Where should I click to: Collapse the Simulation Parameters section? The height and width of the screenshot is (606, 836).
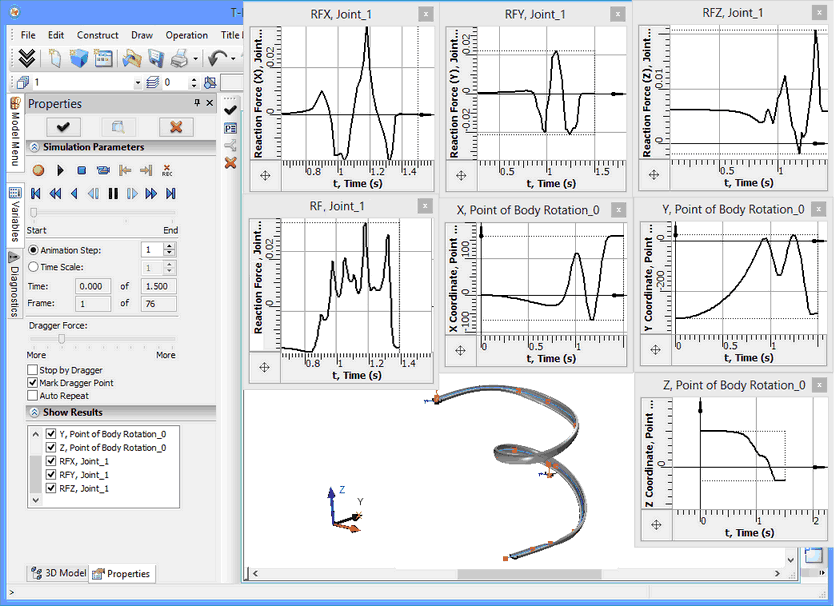coord(34,148)
